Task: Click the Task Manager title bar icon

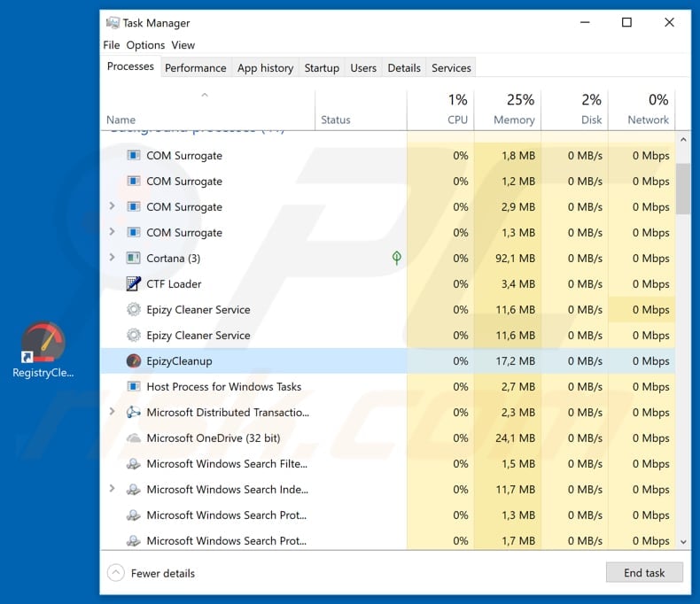Action: 113,23
